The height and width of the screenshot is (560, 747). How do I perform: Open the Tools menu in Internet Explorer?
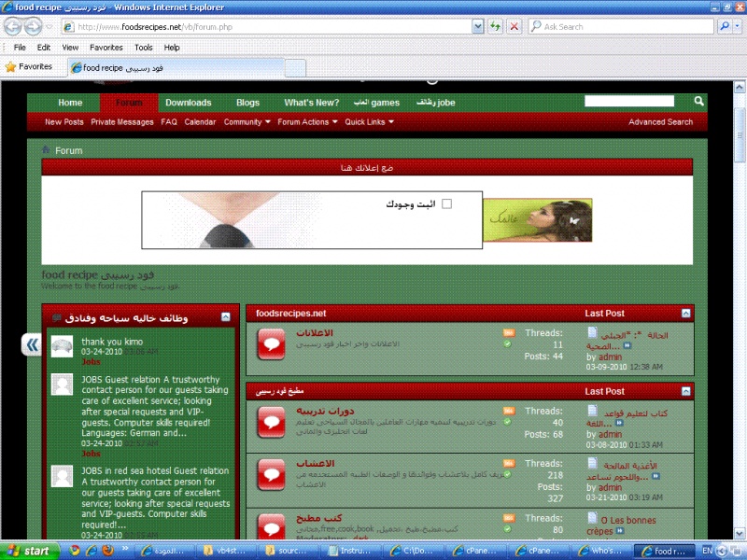(143, 47)
